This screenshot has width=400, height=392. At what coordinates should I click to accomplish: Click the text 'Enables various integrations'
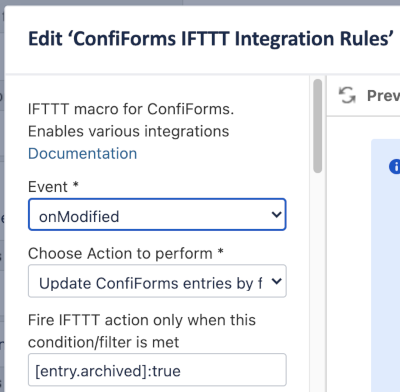(x=129, y=131)
